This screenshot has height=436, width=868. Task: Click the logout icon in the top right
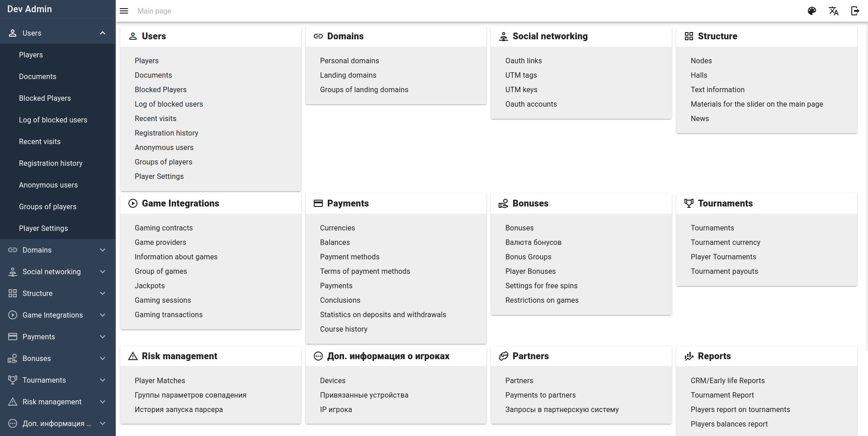coord(855,11)
